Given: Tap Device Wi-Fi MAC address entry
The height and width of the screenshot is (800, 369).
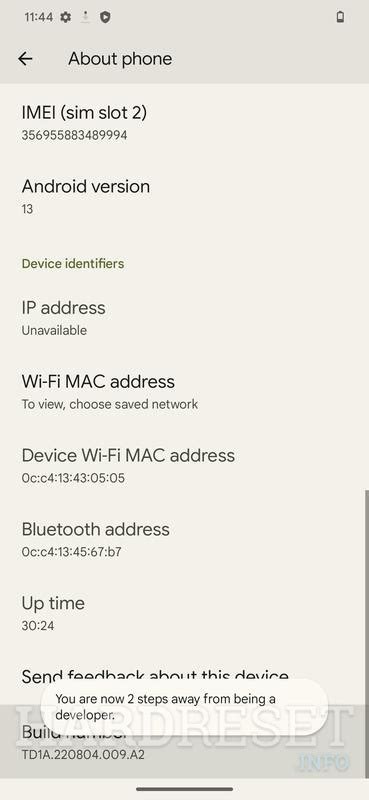Looking at the screenshot, I should [x=184, y=466].
